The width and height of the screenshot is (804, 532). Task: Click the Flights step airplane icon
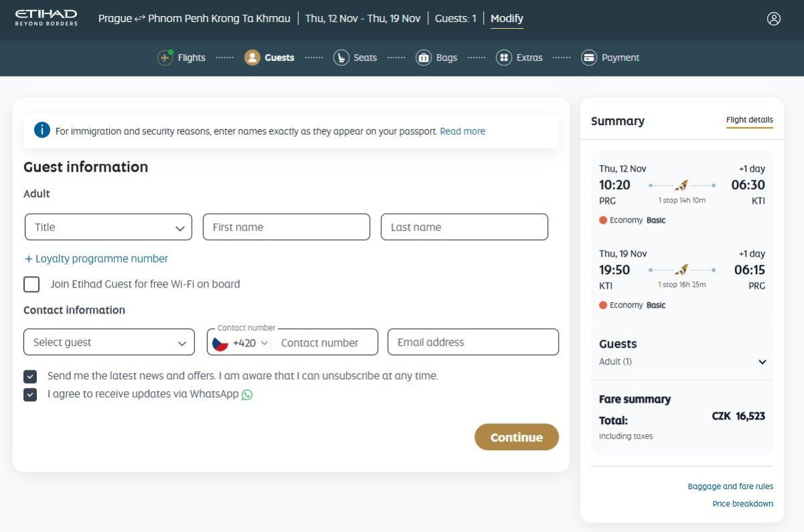point(165,58)
